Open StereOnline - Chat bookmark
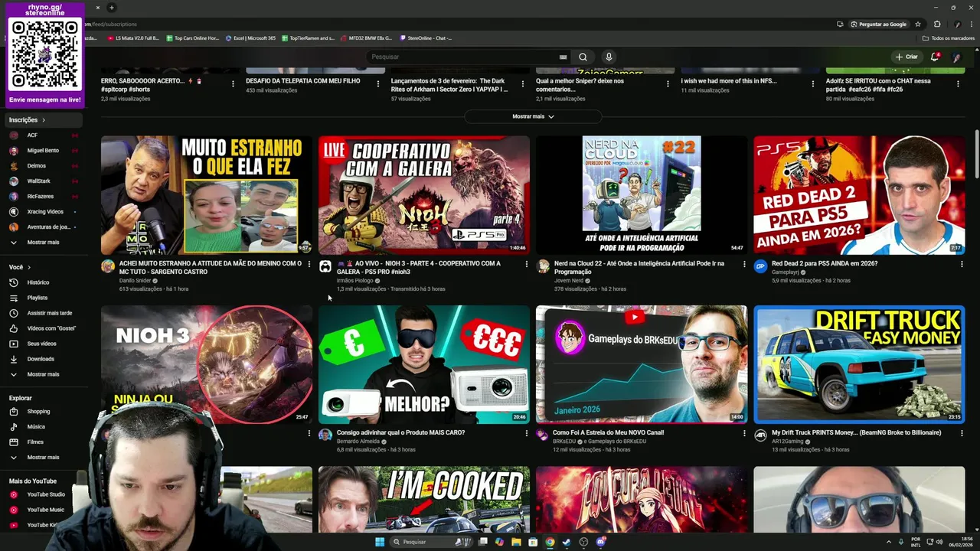The image size is (980, 551). pos(425,37)
